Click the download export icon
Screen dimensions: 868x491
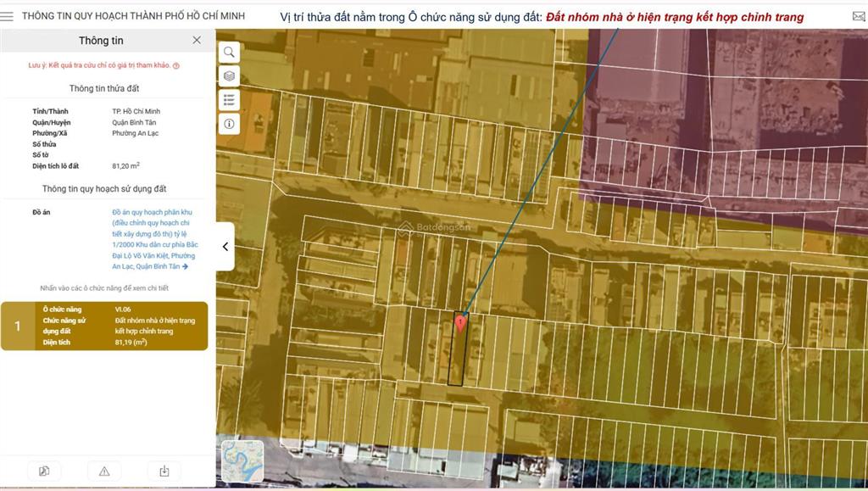[164, 471]
